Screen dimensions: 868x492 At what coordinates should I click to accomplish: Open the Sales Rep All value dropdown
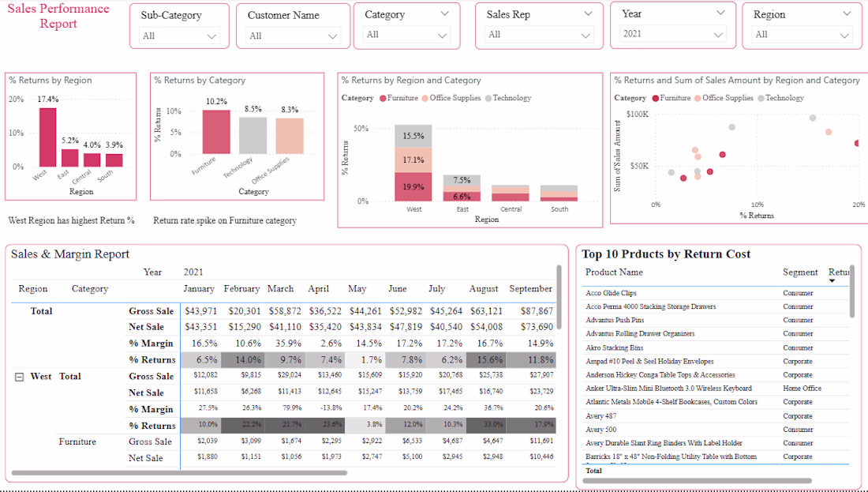click(x=540, y=35)
